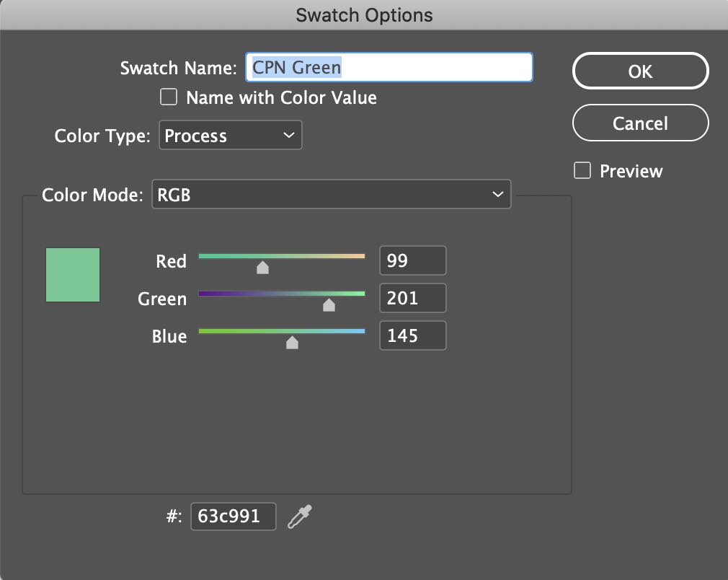The width and height of the screenshot is (728, 580).
Task: Click the Preview label text
Action: point(631,171)
